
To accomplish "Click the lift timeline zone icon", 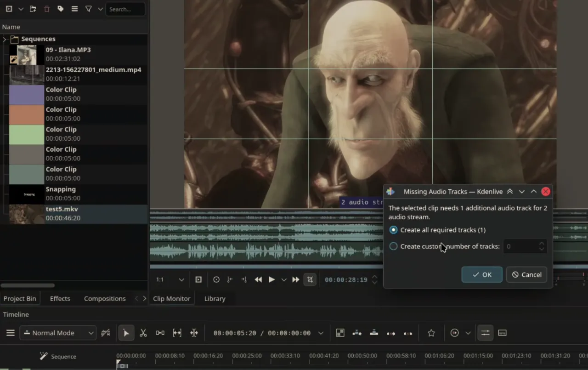I will point(408,333).
